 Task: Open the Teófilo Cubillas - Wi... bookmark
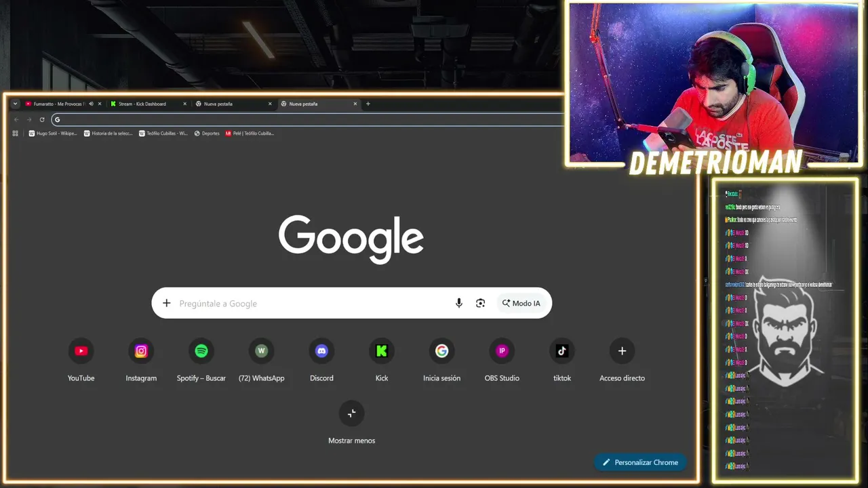coord(163,134)
